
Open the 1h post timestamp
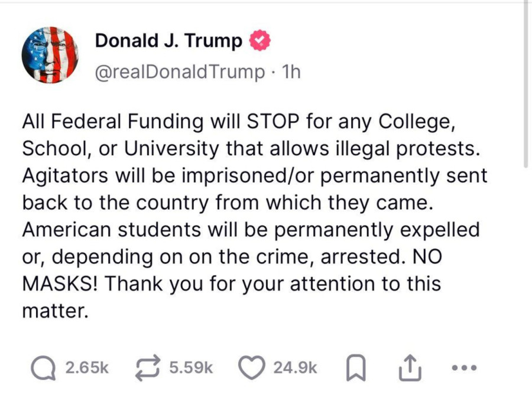tap(291, 72)
